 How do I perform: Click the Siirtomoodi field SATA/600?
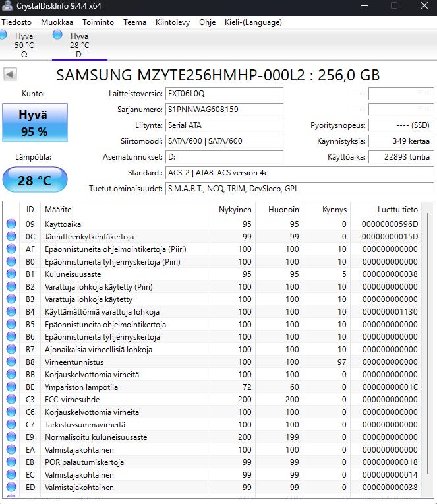225,141
